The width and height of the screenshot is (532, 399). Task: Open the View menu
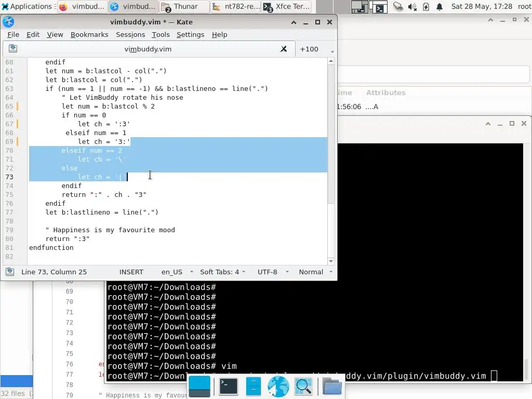coord(55,35)
